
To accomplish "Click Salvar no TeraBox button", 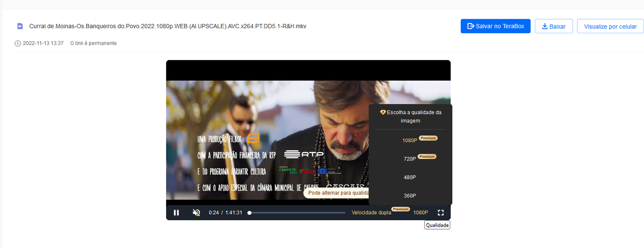I will coord(496,26).
